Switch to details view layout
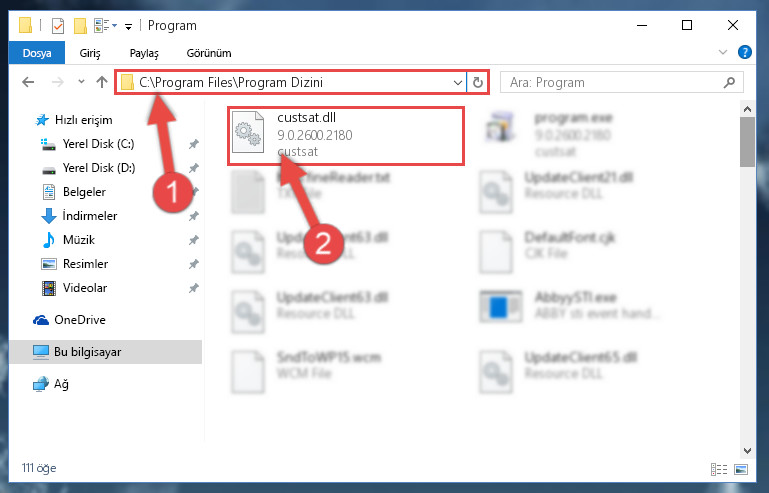 click(719, 469)
